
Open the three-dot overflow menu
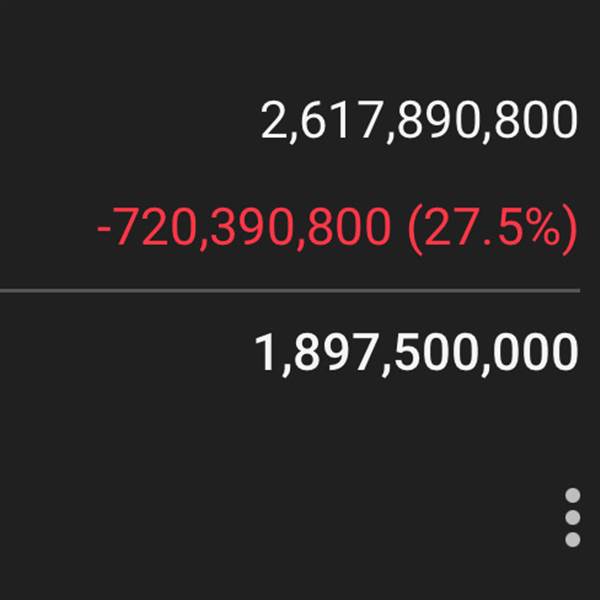572,517
